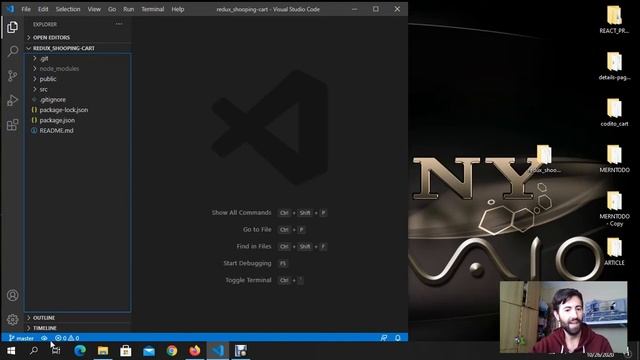Open the Accounts menu icon

[12, 295]
